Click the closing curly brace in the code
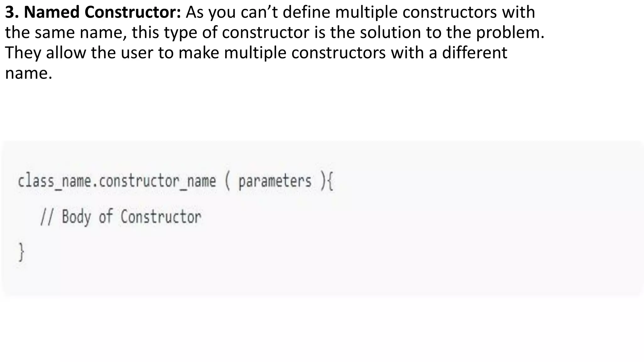Image resolution: width=644 pixels, height=362 pixels. [x=21, y=252]
